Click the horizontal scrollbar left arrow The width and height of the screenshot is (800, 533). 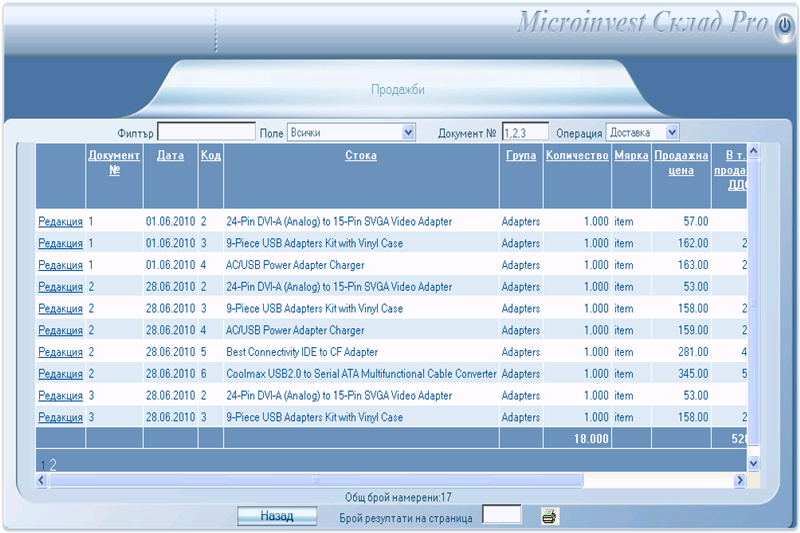pos(42,479)
